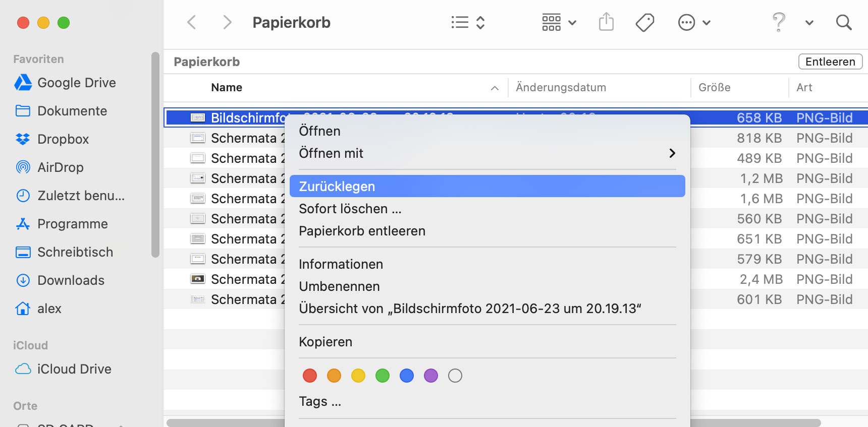Sort by Art column header
This screenshot has width=868, height=427.
click(804, 88)
